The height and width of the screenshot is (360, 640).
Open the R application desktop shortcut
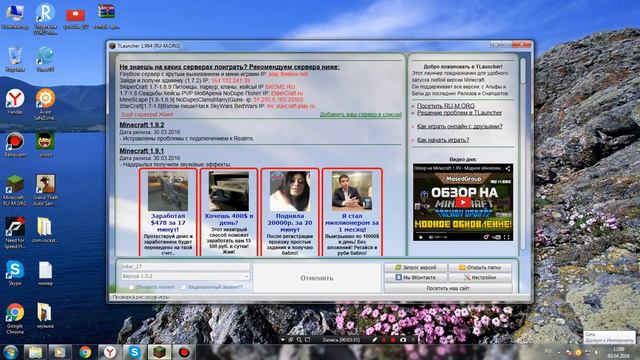click(45, 18)
